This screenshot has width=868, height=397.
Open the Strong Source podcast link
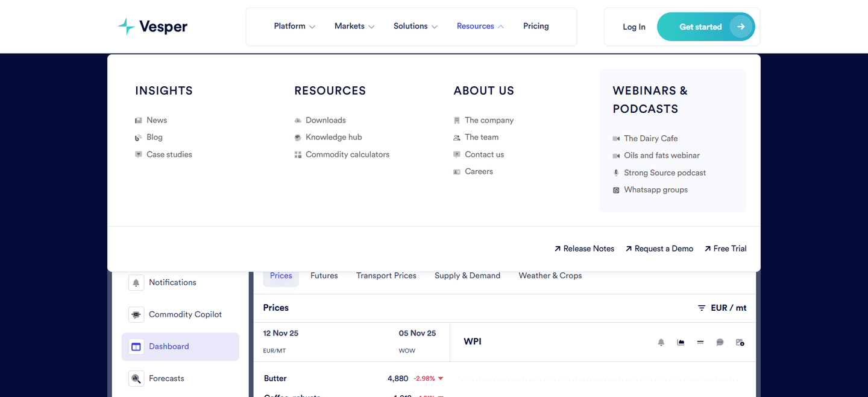coord(665,173)
